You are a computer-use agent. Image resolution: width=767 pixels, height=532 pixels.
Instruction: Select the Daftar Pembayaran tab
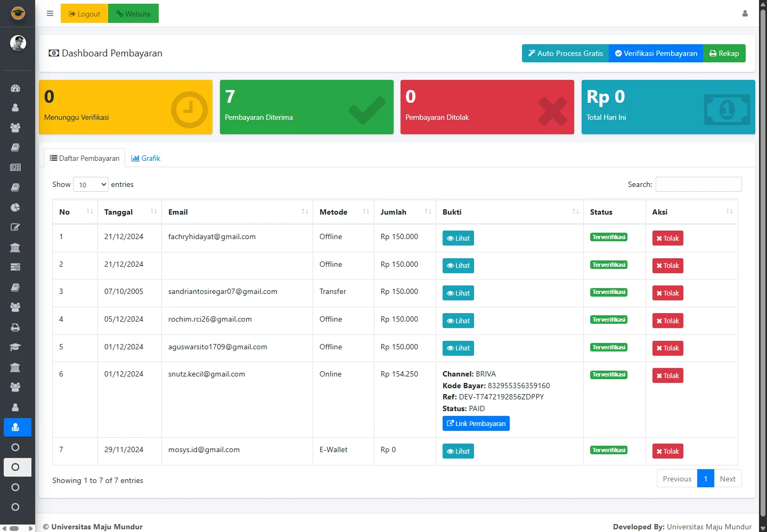point(85,158)
